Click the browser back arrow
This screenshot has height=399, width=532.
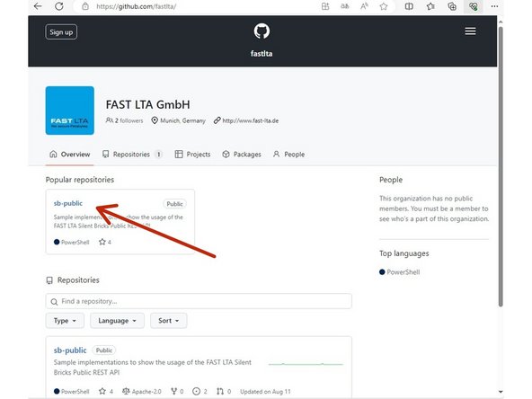click(x=38, y=6)
